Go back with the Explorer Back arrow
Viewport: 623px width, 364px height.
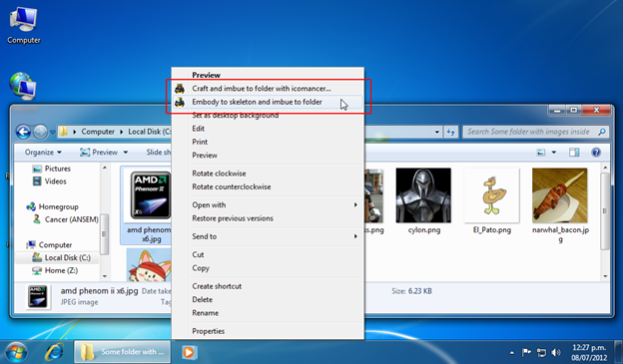23,132
